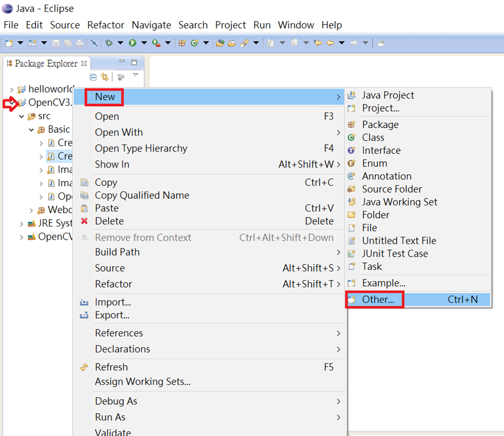
Task: Click the Import icon in context menu
Action: coord(84,302)
